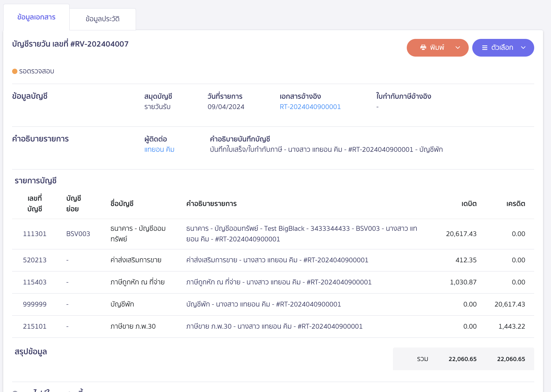
Task: Click the รอตรวจสอบ status text
Action: point(37,71)
